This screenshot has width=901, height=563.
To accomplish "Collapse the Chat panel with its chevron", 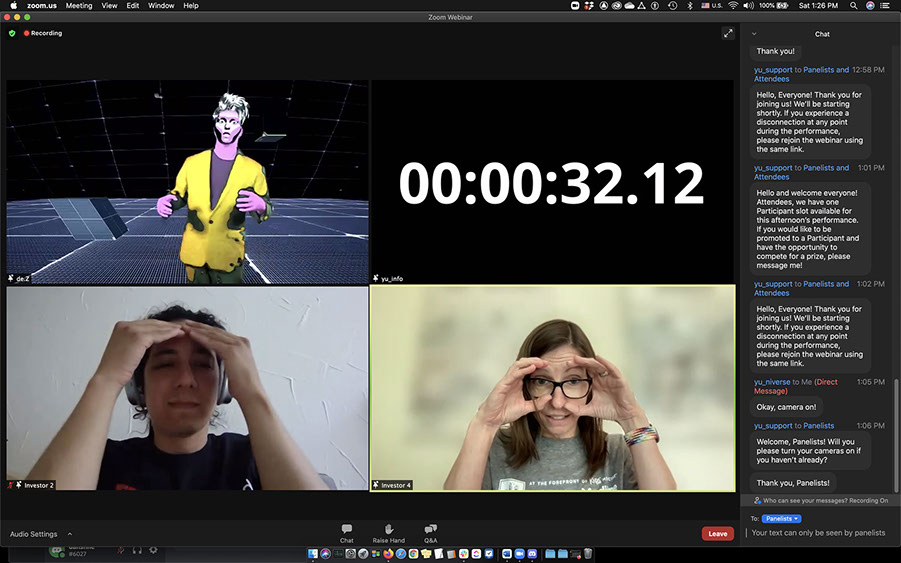I will click(x=755, y=34).
